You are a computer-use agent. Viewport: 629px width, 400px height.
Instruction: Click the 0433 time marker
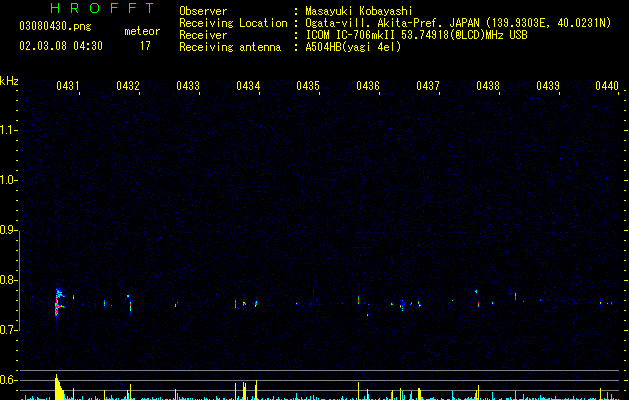(188, 86)
